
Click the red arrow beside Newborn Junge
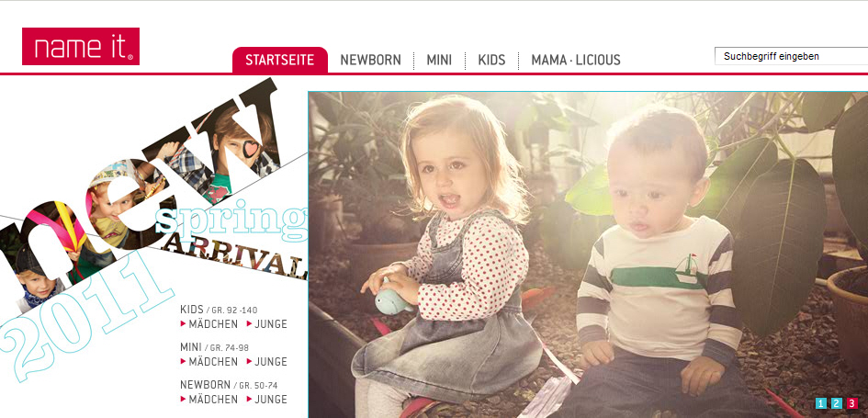coord(249,400)
